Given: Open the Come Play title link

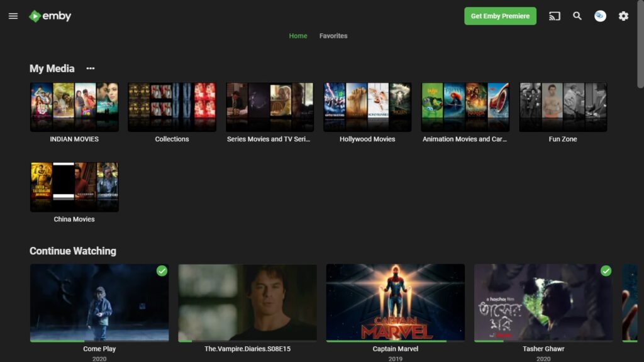Looking at the screenshot, I should coord(99,349).
